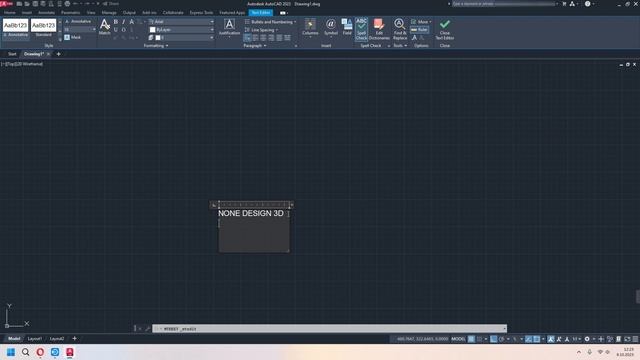Click the search help input field

504,4
